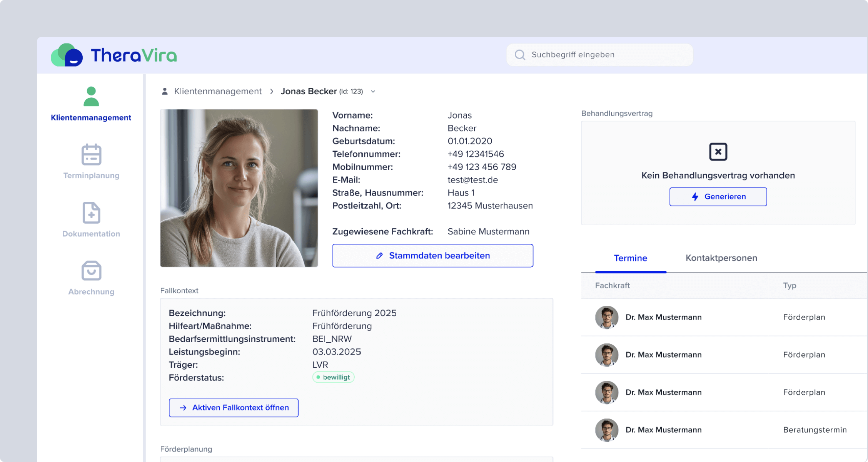
Task: Click the lightning icon inside Generieren
Action: (x=694, y=196)
